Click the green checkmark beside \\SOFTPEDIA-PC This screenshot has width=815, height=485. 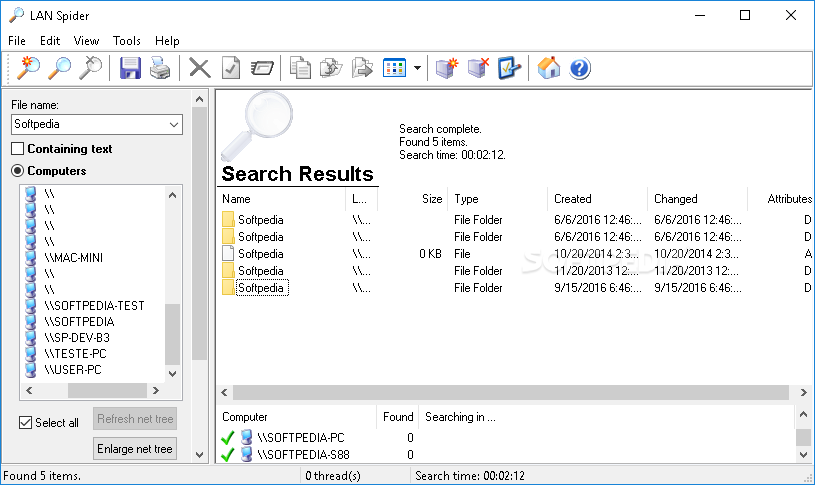click(228, 438)
